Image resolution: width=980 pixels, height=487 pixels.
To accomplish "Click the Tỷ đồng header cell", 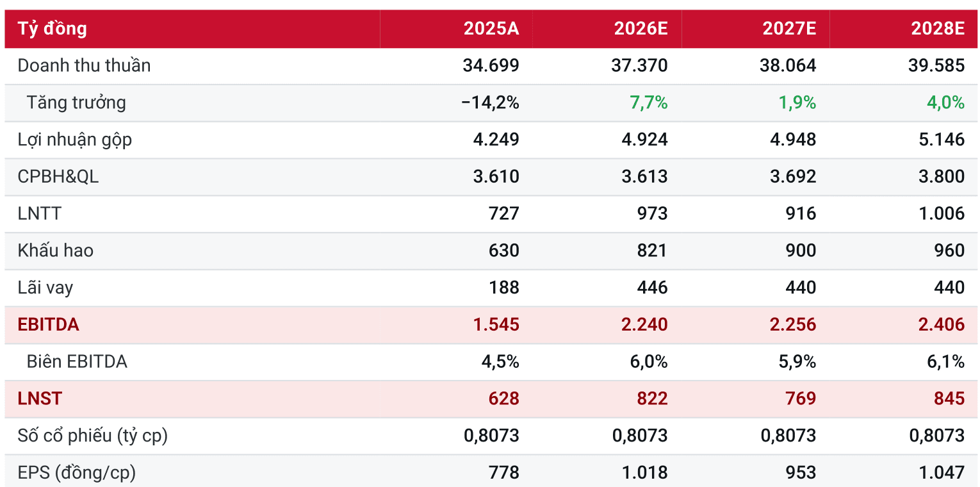I will pos(53,29).
